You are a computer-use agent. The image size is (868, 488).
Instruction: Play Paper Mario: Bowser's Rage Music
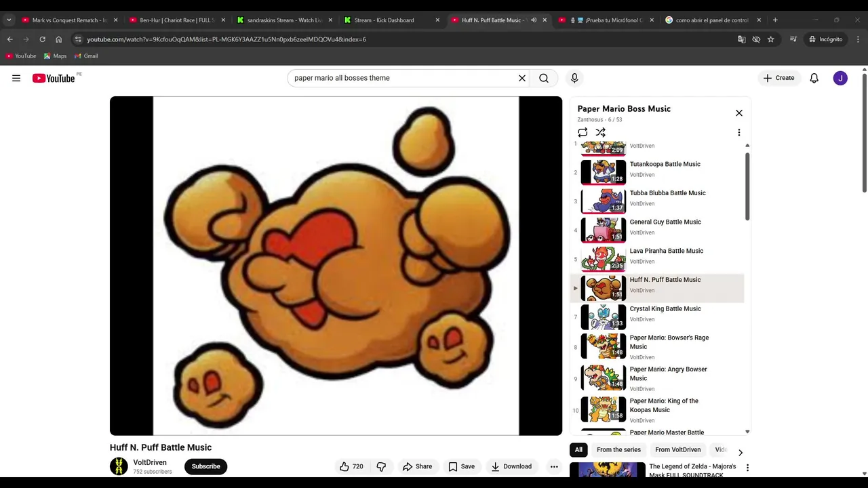point(657,346)
